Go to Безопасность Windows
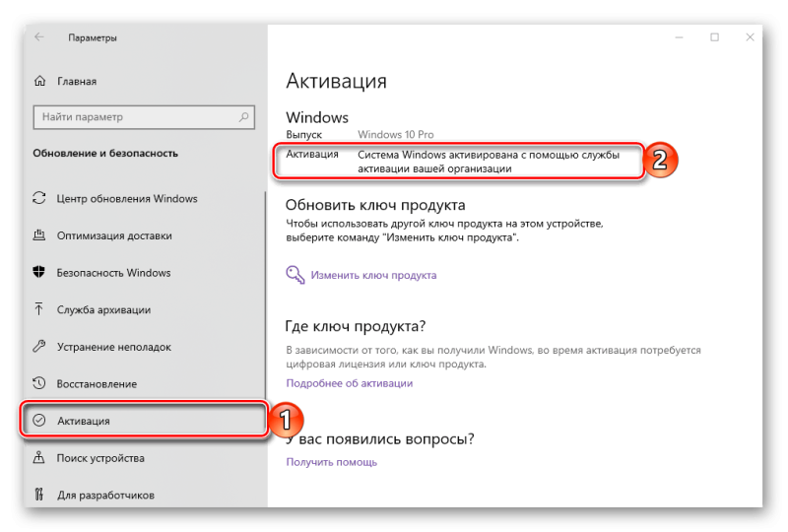The width and height of the screenshot is (788, 532). tap(113, 273)
